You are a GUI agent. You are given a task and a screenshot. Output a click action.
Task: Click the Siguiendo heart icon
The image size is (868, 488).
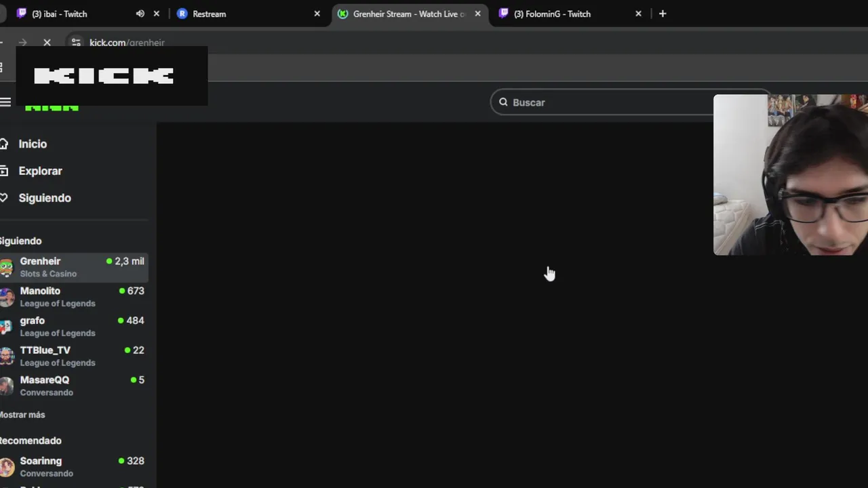pyautogui.click(x=4, y=198)
